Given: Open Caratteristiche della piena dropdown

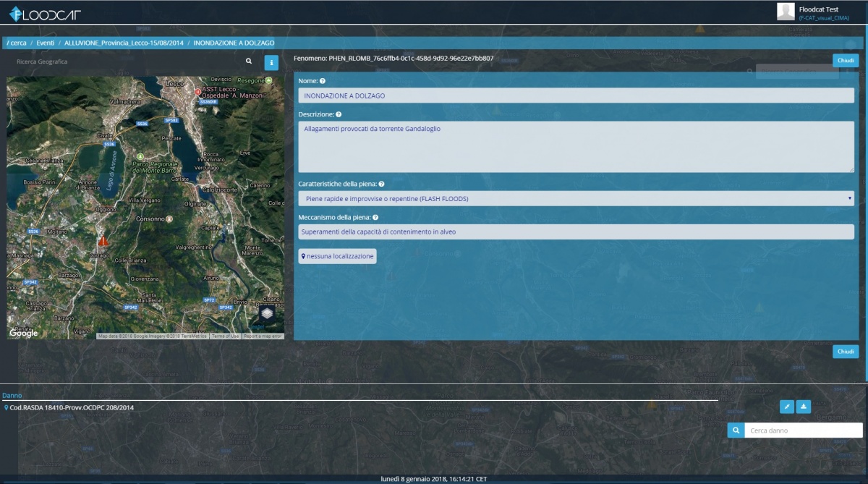Looking at the screenshot, I should click(576, 198).
